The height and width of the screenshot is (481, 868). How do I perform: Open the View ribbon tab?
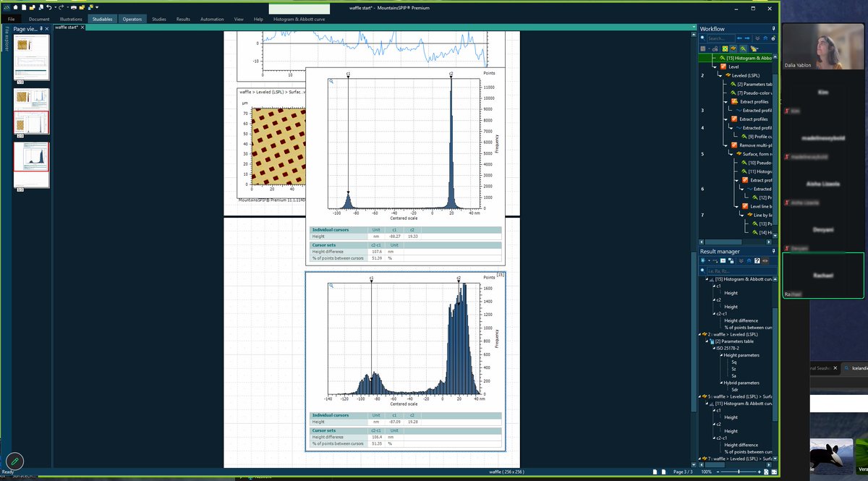click(239, 19)
